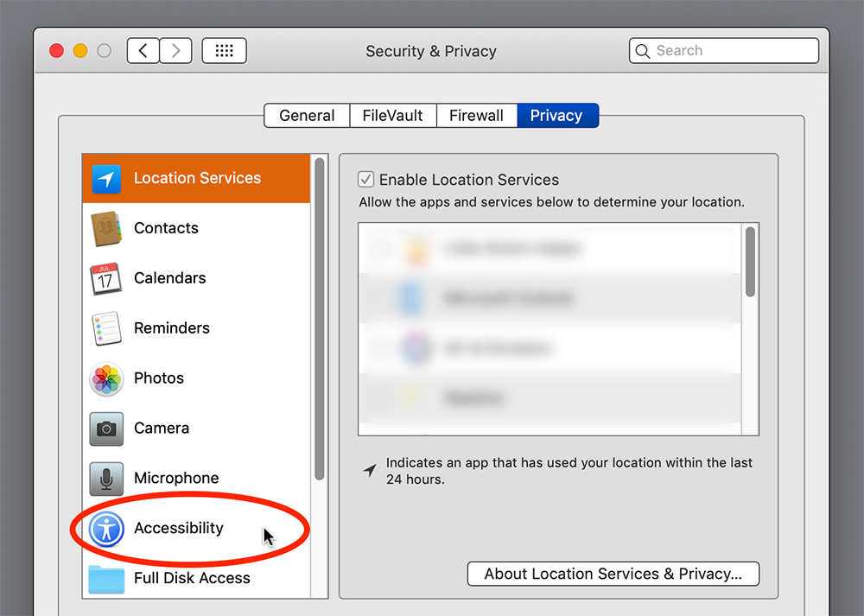
Task: Open the Calendars icon in sidebar
Action: [x=106, y=279]
